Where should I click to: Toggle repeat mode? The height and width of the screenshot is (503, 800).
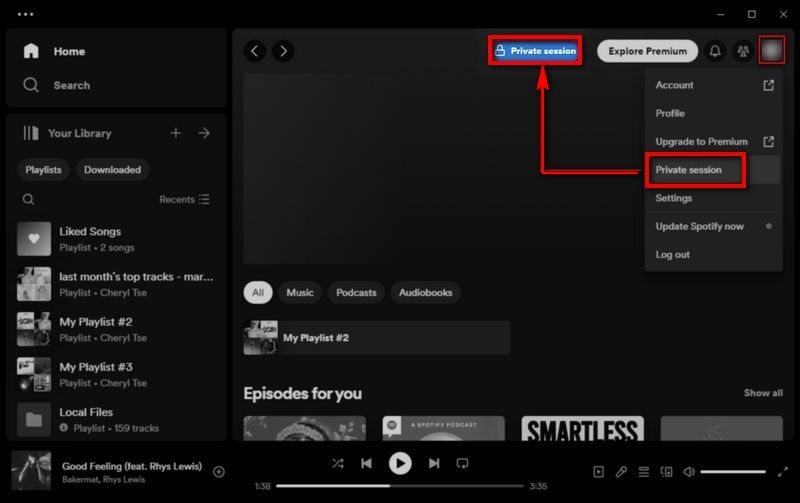[462, 463]
